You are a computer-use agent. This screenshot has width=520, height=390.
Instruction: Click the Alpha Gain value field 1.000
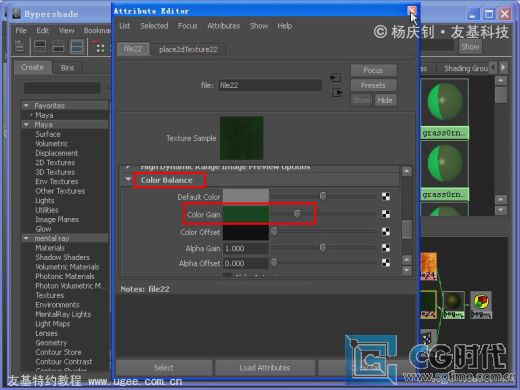(246, 248)
